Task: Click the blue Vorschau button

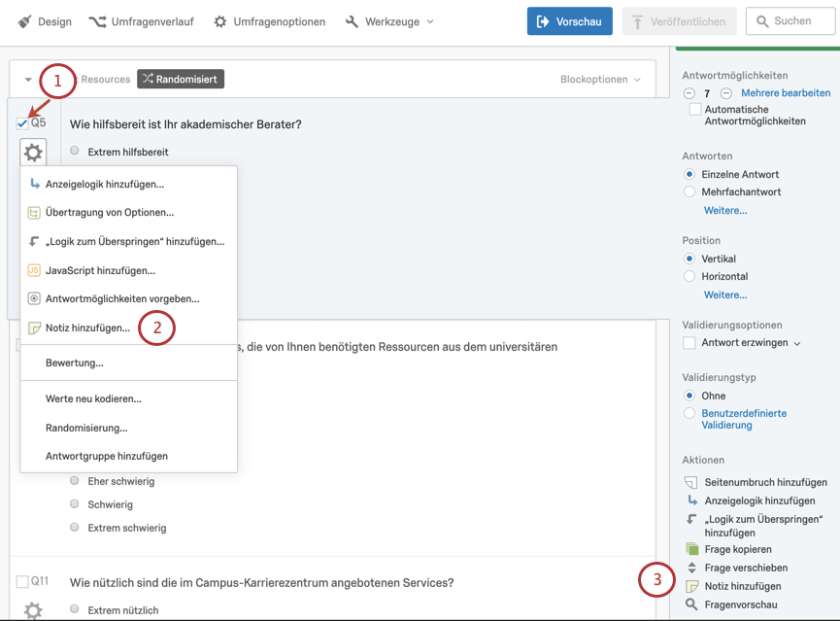Action: click(569, 21)
